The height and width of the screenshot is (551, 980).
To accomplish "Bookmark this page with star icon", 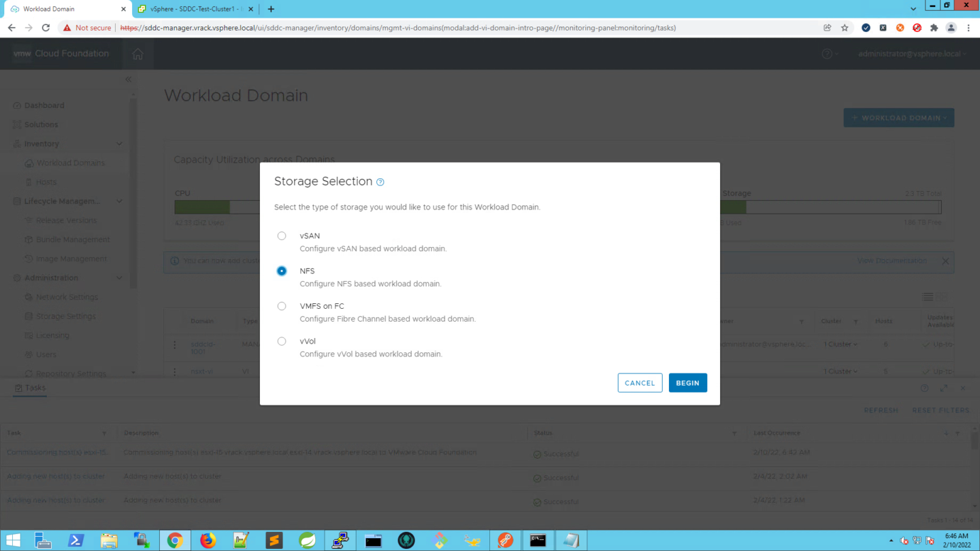I will (845, 28).
